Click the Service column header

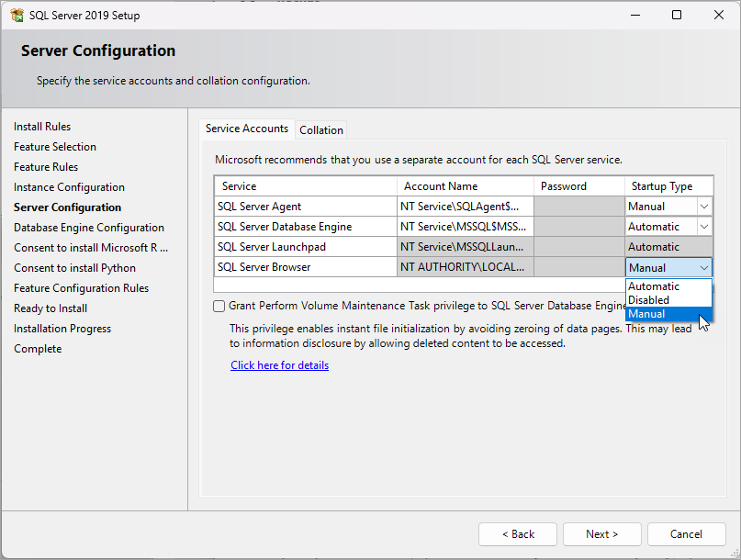coord(305,186)
